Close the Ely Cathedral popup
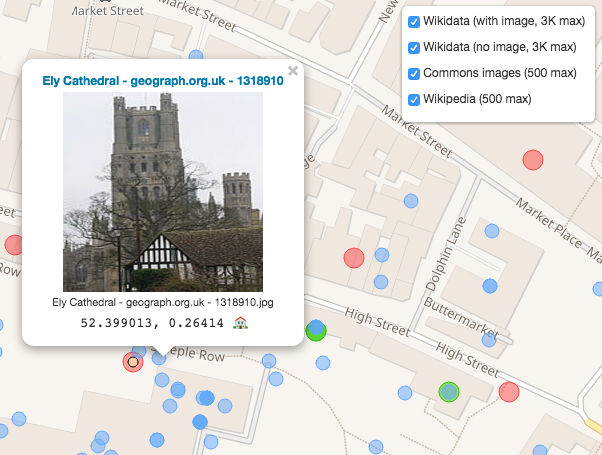This screenshot has height=455, width=602. (293, 71)
